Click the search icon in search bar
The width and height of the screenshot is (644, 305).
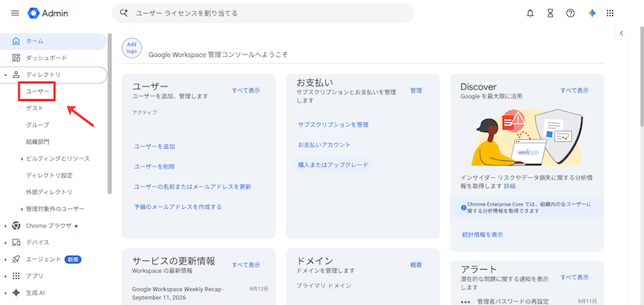(x=124, y=13)
